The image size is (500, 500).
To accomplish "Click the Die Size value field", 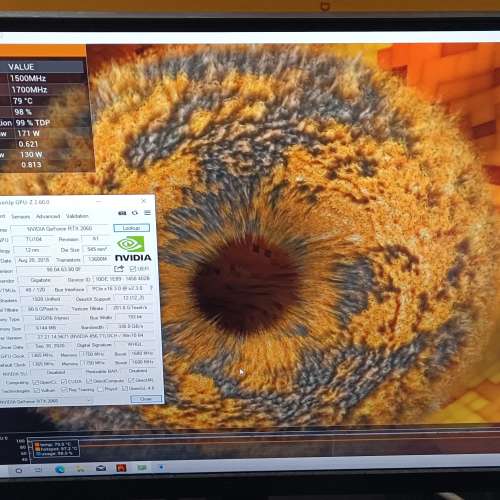I will point(97,249).
